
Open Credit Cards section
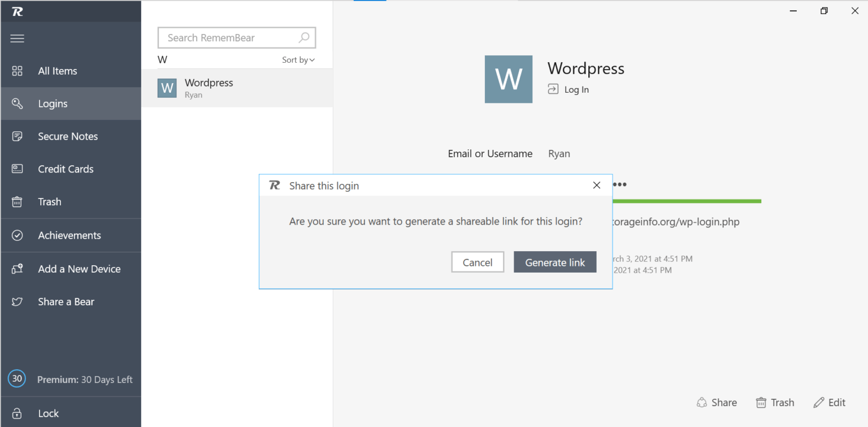(71, 169)
